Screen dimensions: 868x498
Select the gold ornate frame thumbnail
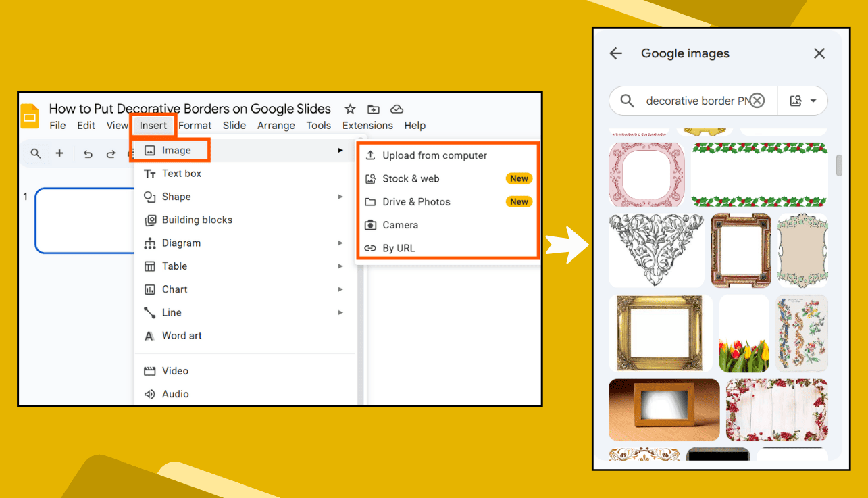661,332
